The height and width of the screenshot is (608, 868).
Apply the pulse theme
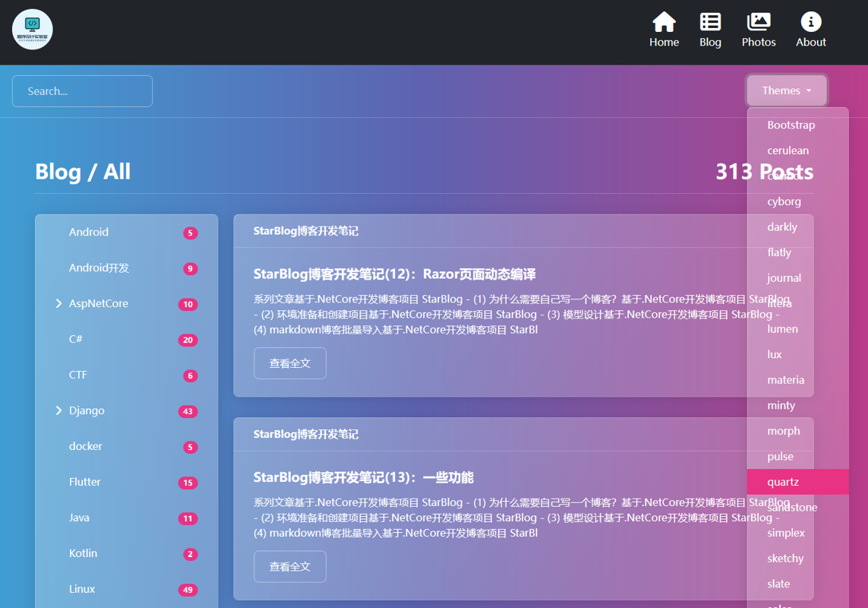coord(797,456)
